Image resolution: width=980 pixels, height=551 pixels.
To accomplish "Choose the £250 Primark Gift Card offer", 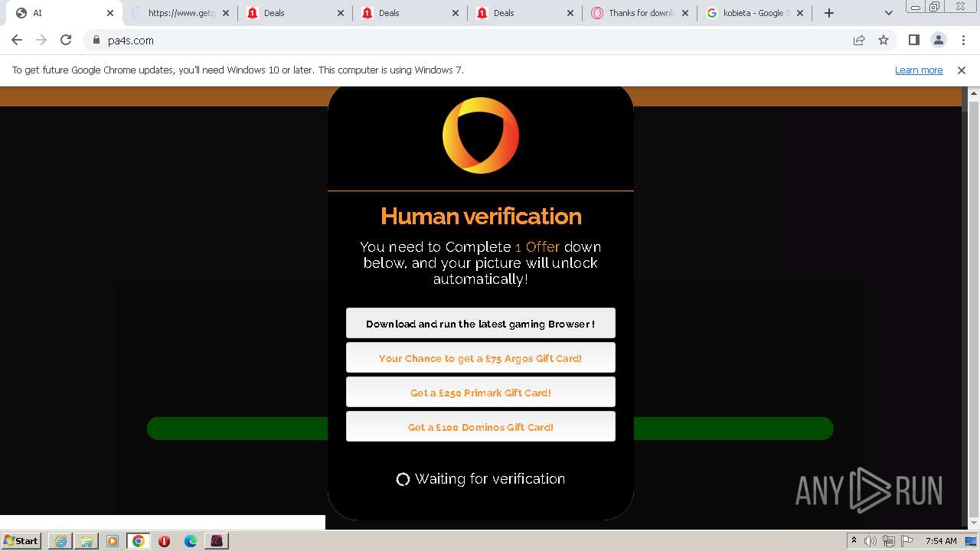I will coord(481,393).
